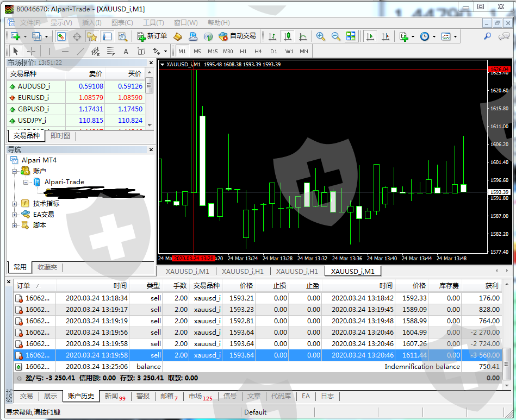Select EURUSD_i in market watch
The image size is (516, 420).
[33, 98]
